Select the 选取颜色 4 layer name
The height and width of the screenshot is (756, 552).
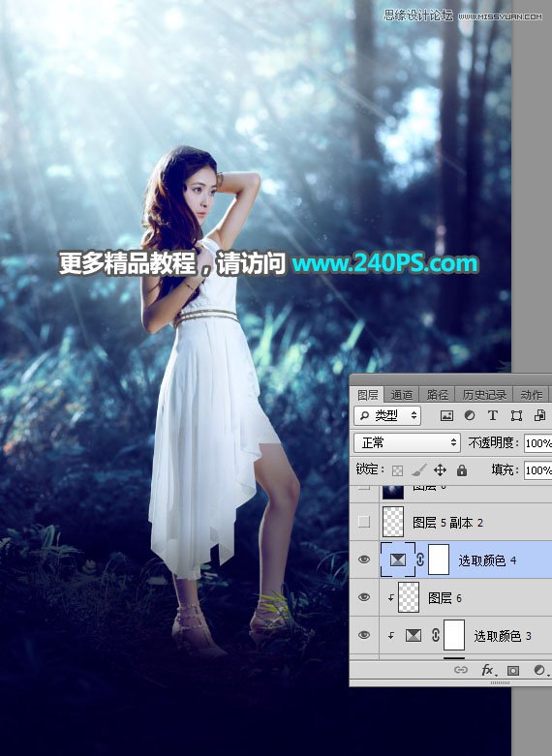point(487,560)
